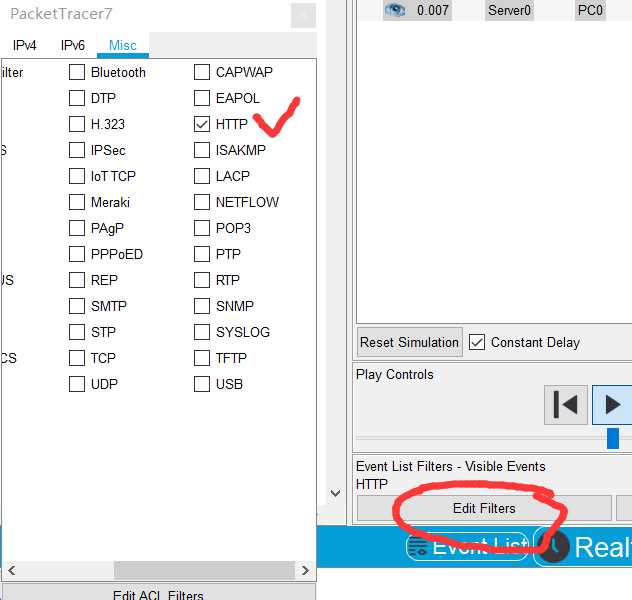Check the STP checkbox
This screenshot has width=632, height=600.
(x=77, y=332)
